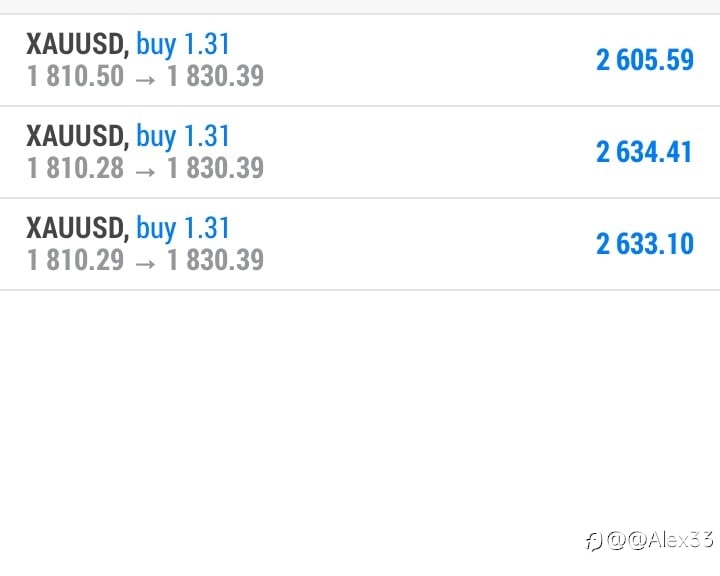Tap buy 1.31 in the third trade row
The width and height of the screenshot is (720, 576).
point(183,229)
